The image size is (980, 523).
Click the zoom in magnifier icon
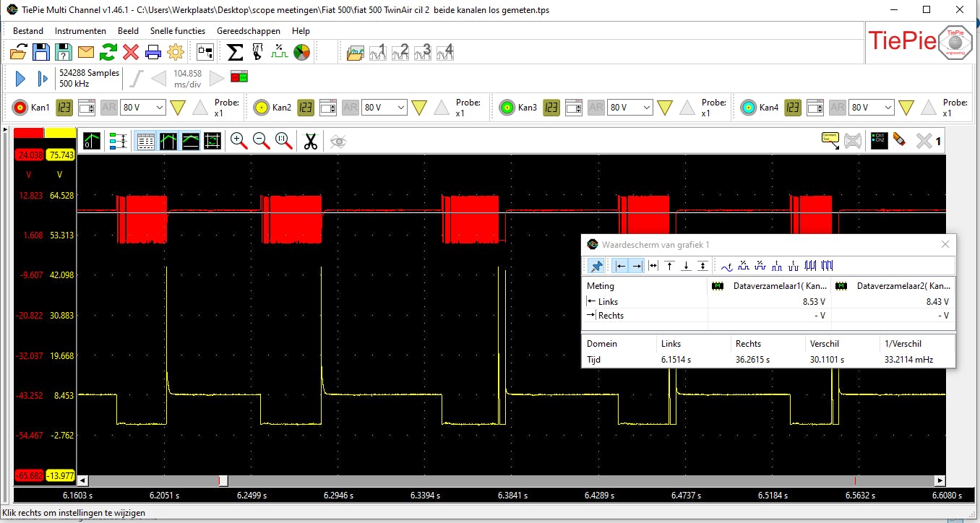pos(238,142)
